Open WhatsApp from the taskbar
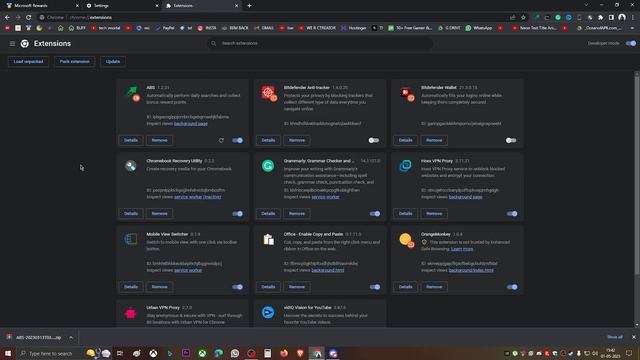 tap(235, 353)
